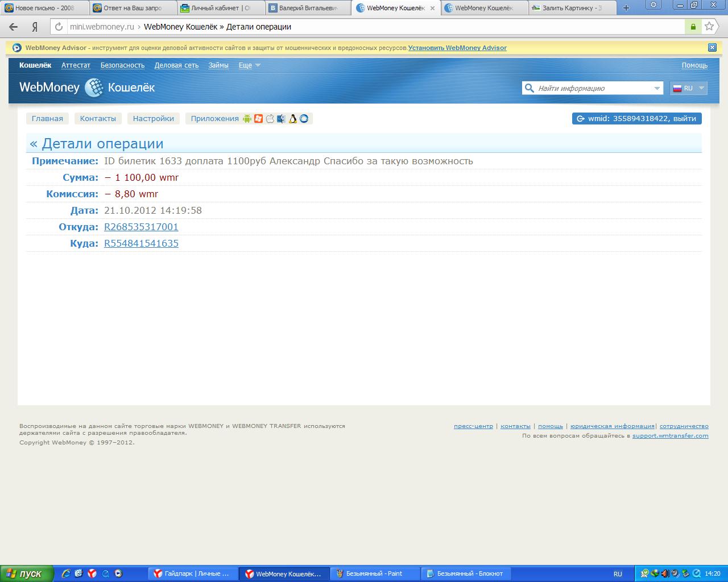
Task: Click the Russian flag language icon
Action: pos(677,88)
